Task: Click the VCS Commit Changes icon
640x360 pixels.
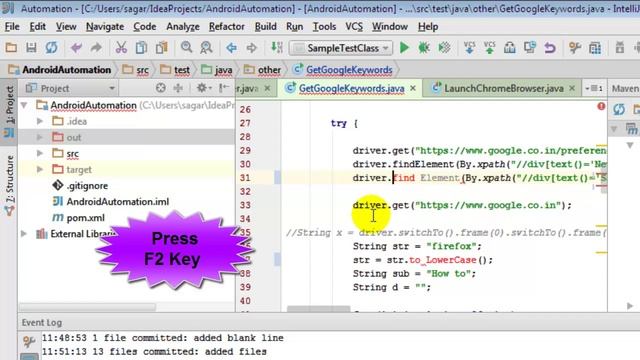Action: tap(489, 48)
